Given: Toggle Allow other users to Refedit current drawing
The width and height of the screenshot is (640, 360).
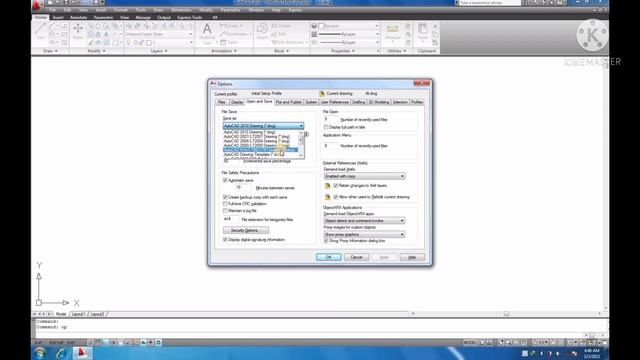Looking at the screenshot, I should point(336,197).
